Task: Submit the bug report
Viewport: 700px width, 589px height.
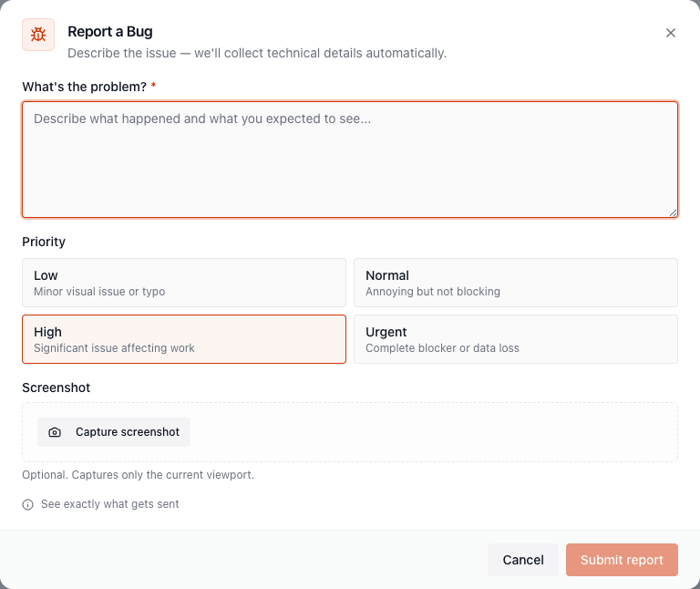Action: [x=622, y=560]
